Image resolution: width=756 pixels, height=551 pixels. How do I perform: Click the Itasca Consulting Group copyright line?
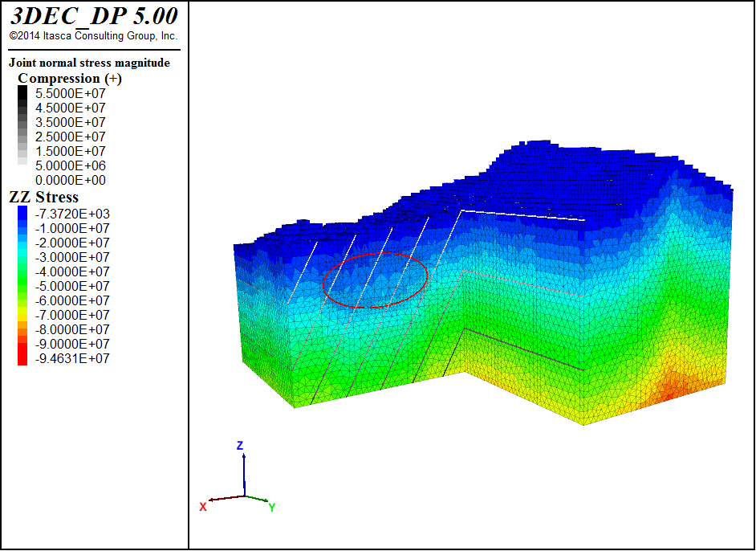(93, 35)
